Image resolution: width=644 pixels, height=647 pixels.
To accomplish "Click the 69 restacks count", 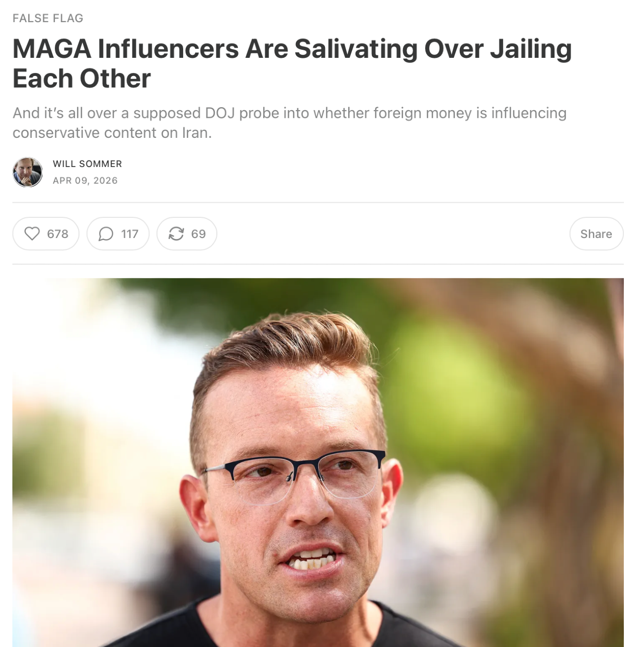I will (x=198, y=234).
